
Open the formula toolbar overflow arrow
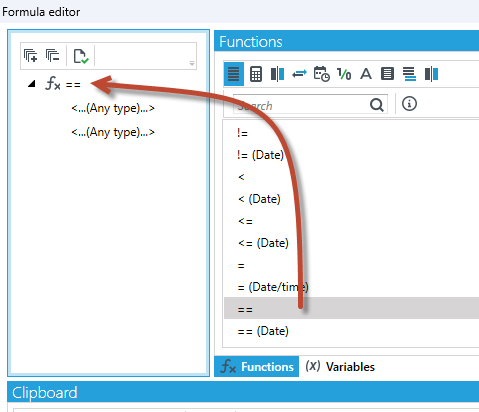tap(192, 63)
